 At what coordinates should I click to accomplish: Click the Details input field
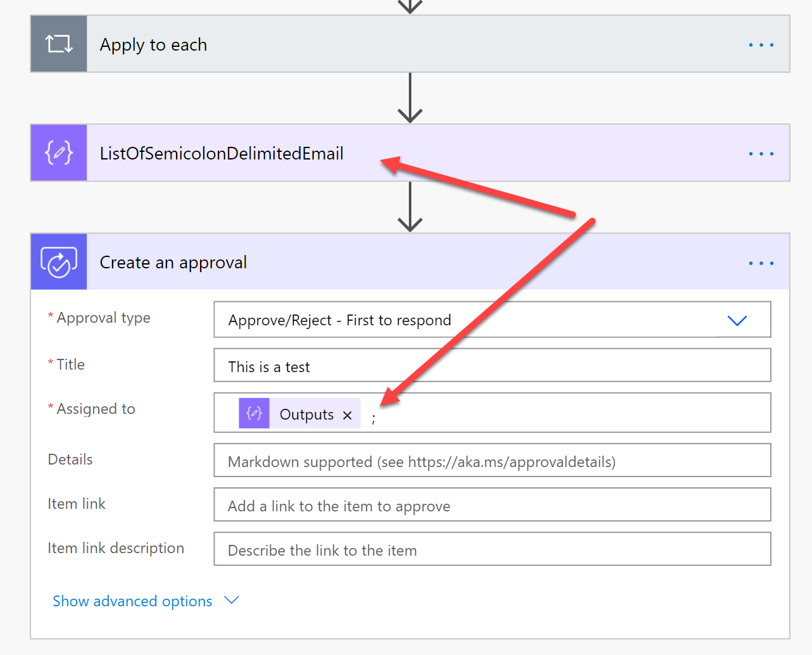[x=492, y=461]
